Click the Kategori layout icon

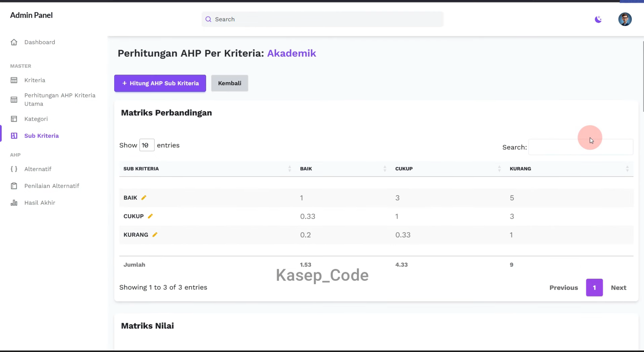[14, 119]
